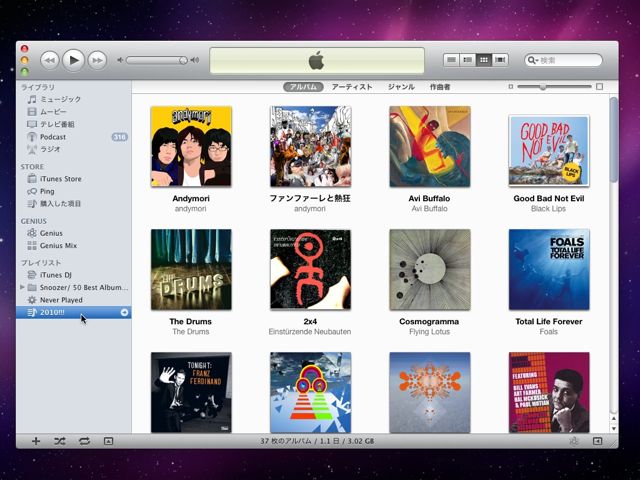Click the Flying Lotus artist name
Screen dimensions: 640x480
429,331
